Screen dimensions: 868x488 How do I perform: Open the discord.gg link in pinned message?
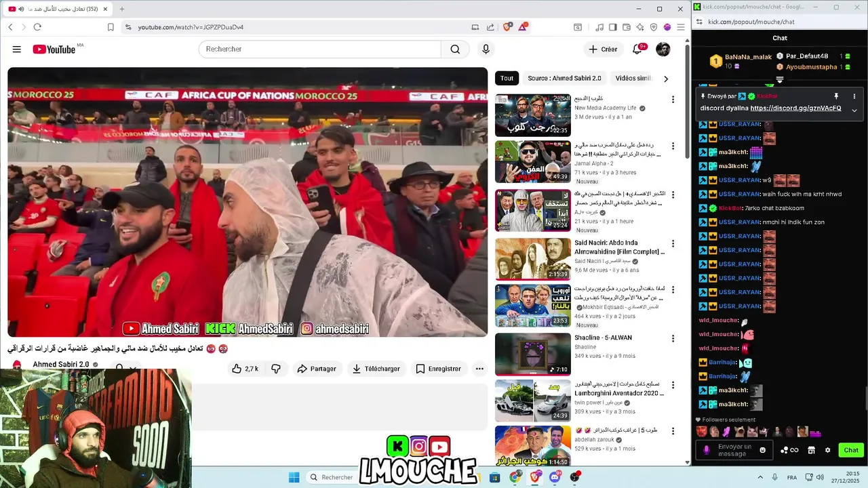(796, 108)
